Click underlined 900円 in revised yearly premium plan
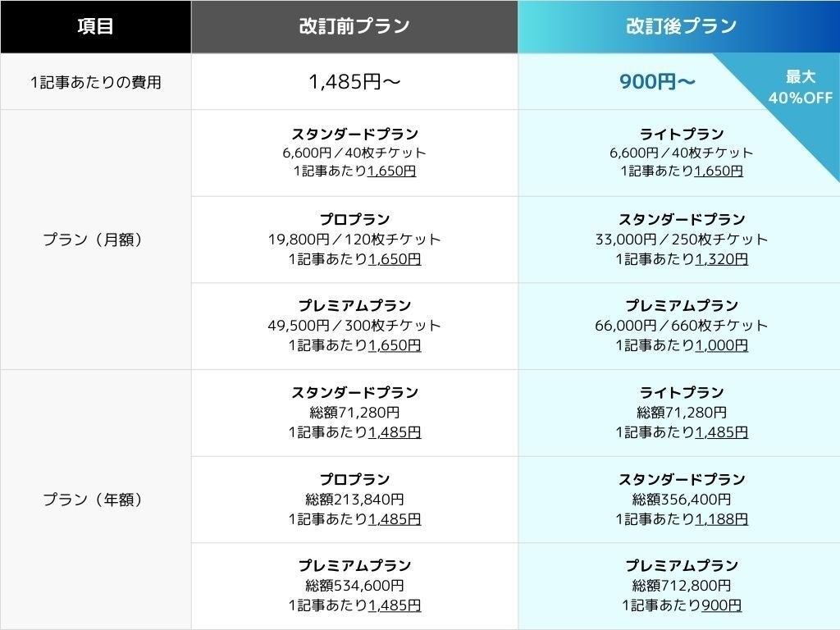Viewport: 840px width, 630px height. tap(721, 605)
